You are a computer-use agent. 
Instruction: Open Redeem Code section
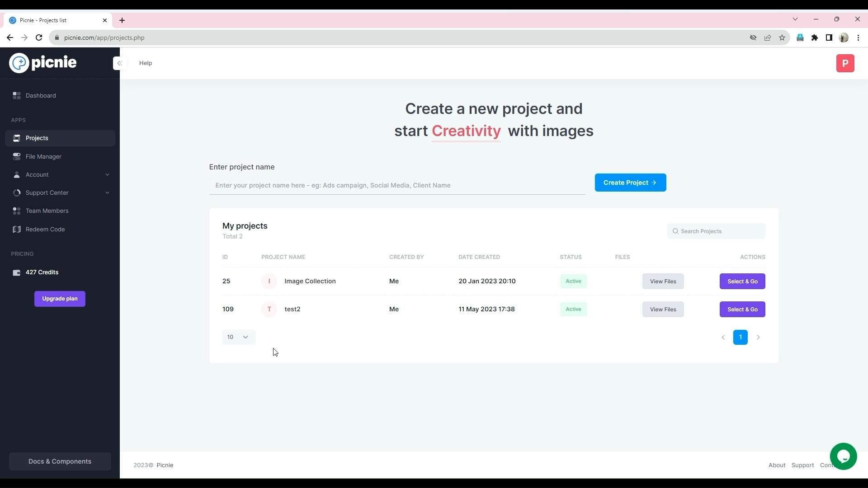coord(45,229)
